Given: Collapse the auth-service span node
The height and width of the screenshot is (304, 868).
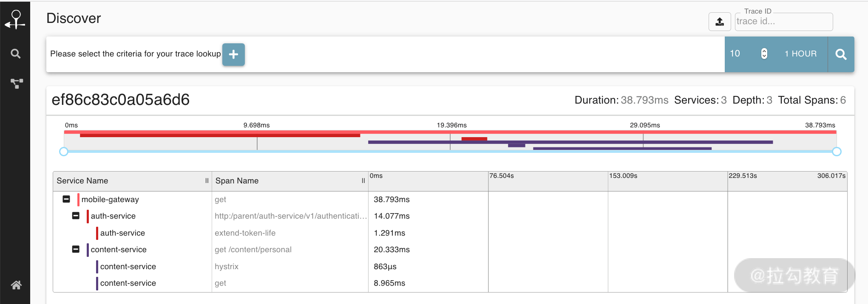Looking at the screenshot, I should pyautogui.click(x=76, y=216).
